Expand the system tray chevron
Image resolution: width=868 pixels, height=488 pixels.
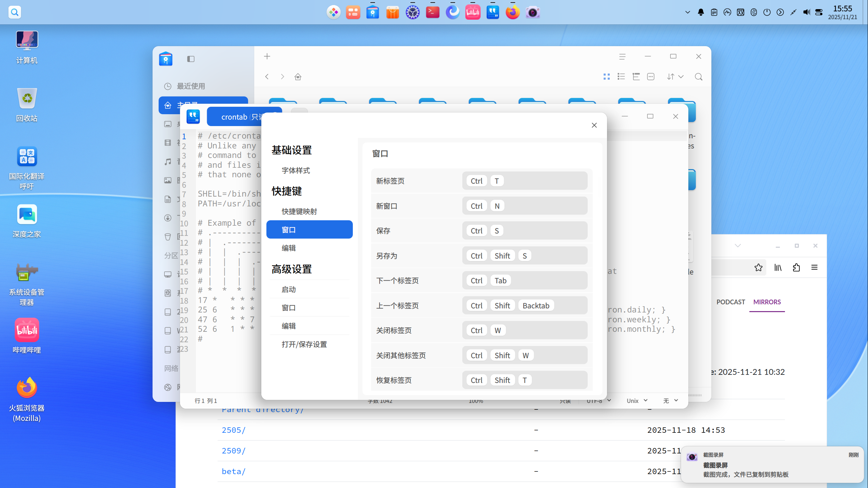click(x=688, y=13)
